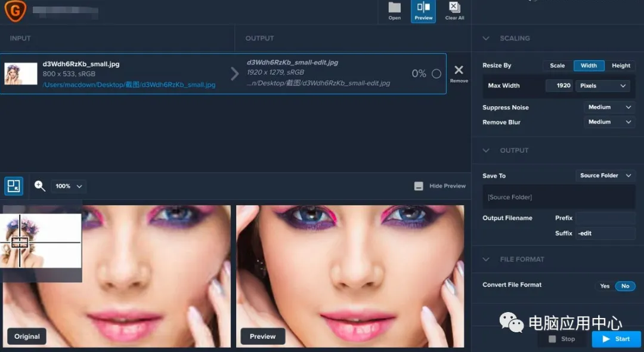This screenshot has height=352, width=644.
Task: Click the arrow between input and output
Action: (x=234, y=73)
